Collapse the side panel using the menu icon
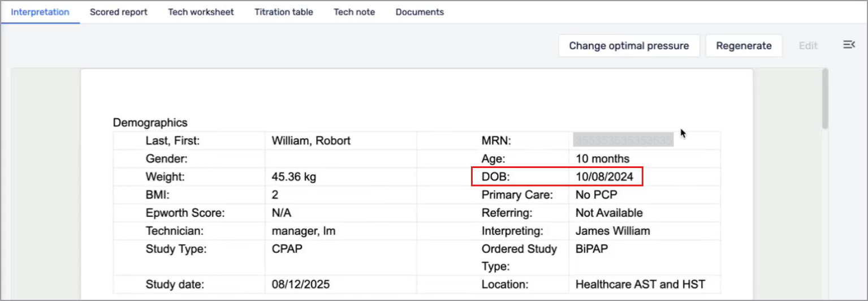Viewport: 868px width, 301px height. click(x=848, y=45)
